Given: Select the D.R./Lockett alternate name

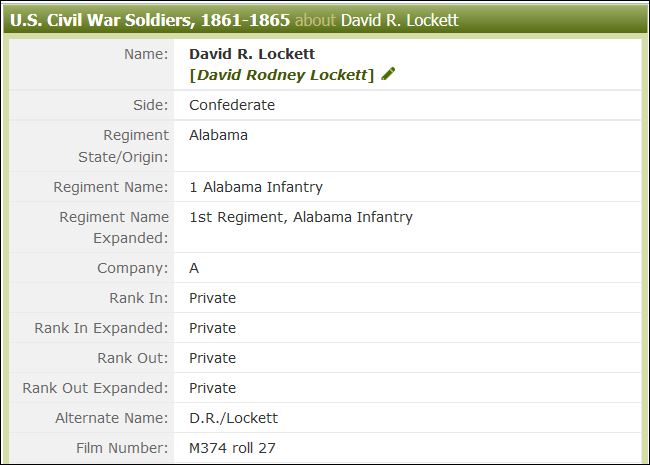Looking at the screenshot, I should (x=233, y=418).
